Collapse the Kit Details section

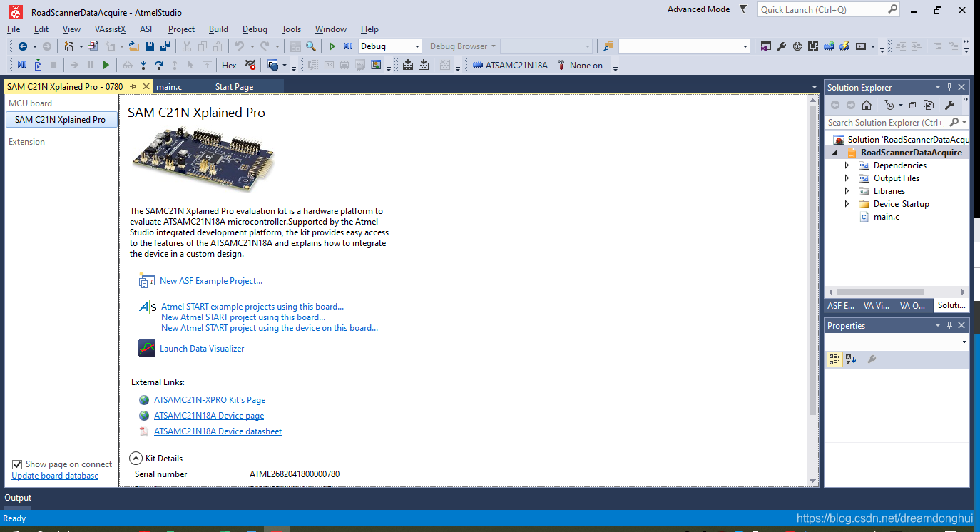(x=136, y=459)
